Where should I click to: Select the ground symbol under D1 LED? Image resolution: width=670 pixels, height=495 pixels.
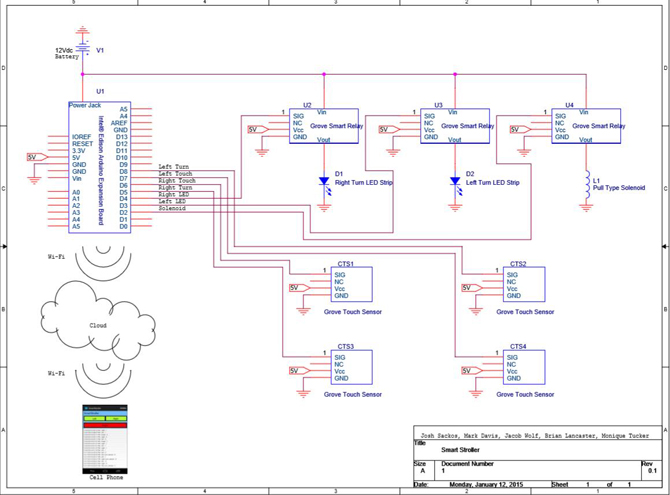click(324, 208)
